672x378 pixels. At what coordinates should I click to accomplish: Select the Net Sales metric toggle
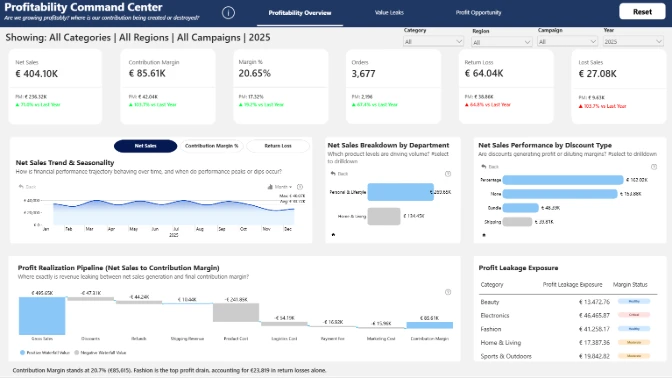145,146
